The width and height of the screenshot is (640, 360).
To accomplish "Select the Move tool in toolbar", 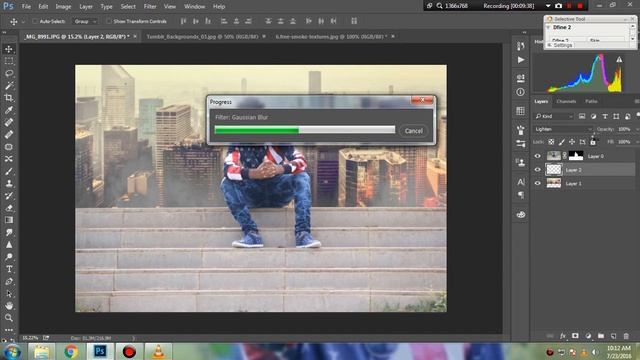I will (9, 49).
